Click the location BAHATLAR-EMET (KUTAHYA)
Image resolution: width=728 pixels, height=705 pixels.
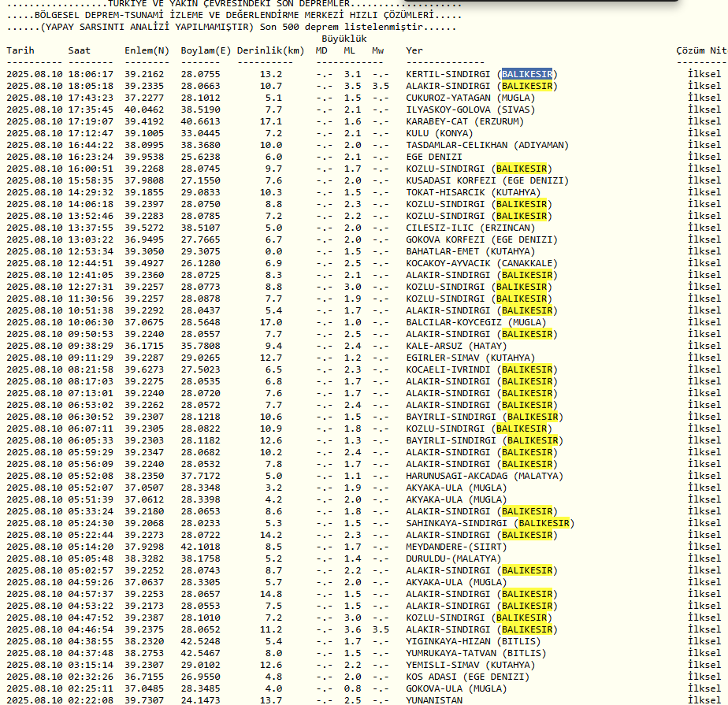point(470,251)
